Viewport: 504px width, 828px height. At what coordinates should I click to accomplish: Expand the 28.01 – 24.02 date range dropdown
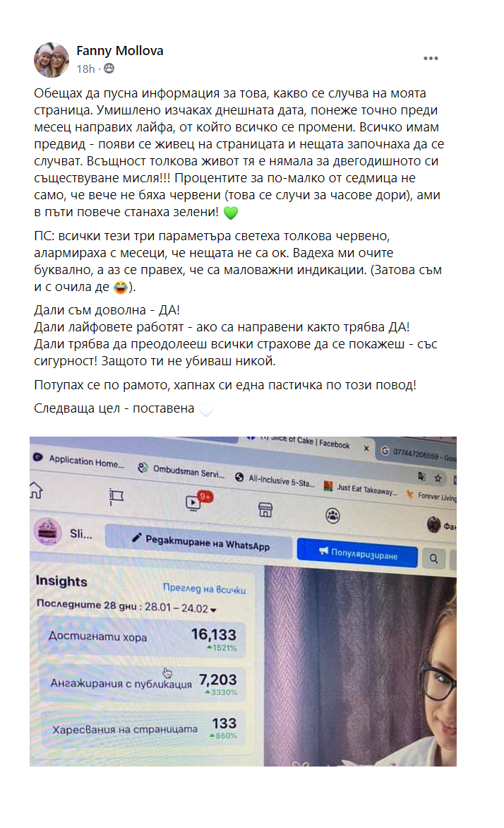(181, 608)
